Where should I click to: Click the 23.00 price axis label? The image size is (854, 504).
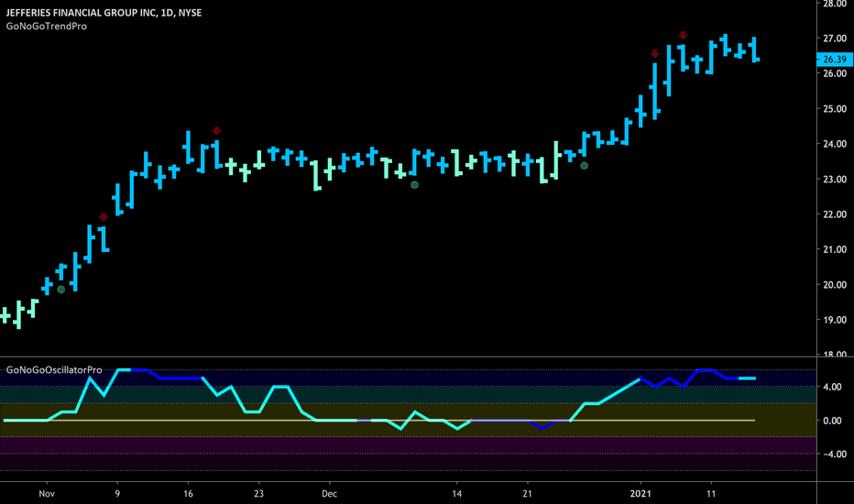(835, 180)
